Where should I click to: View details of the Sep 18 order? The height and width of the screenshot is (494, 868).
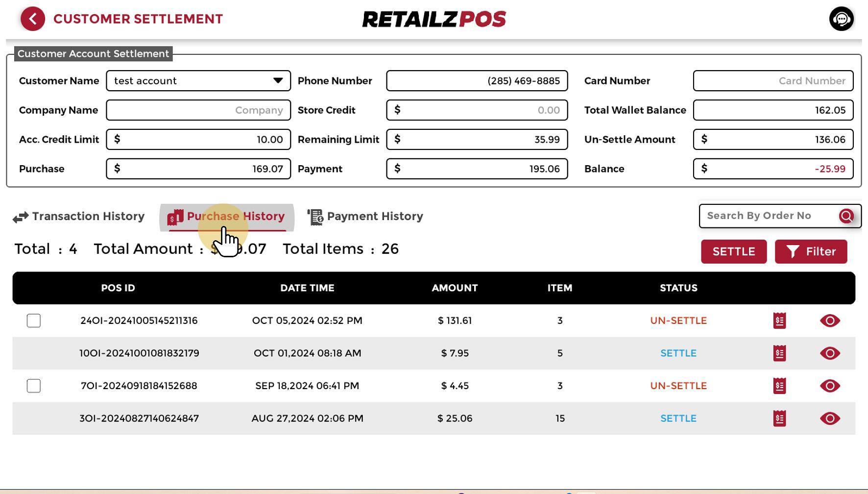[x=830, y=386]
